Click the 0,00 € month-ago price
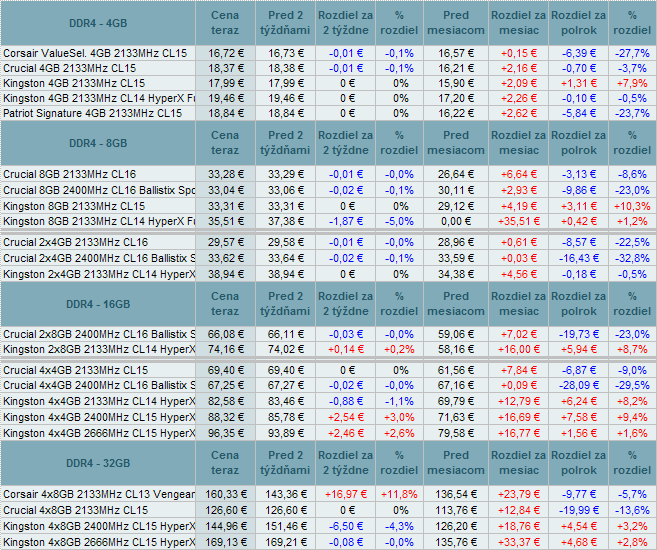 (456, 221)
